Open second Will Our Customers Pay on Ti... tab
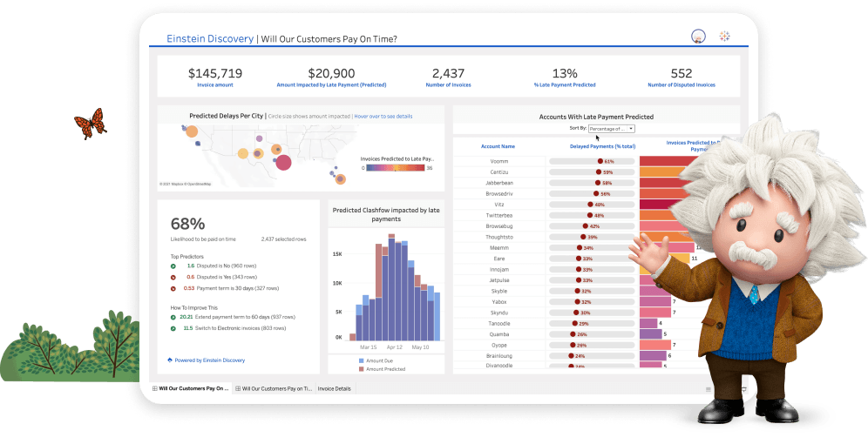 coord(274,388)
